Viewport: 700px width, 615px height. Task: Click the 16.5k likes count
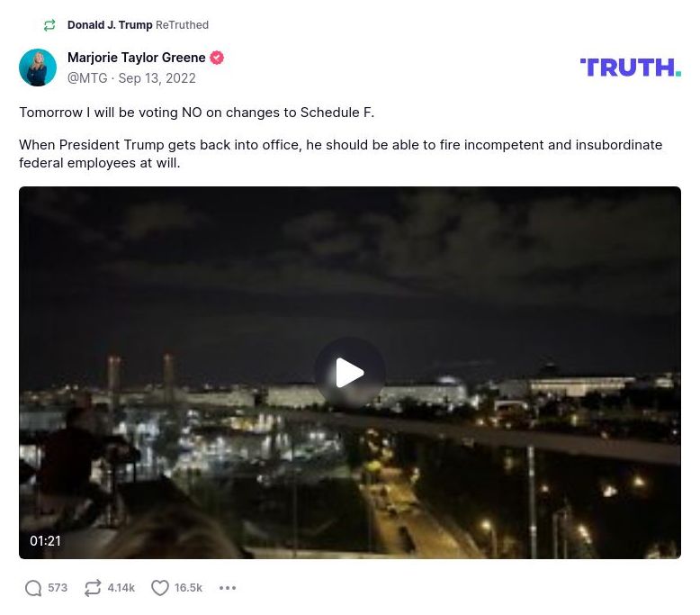188,588
